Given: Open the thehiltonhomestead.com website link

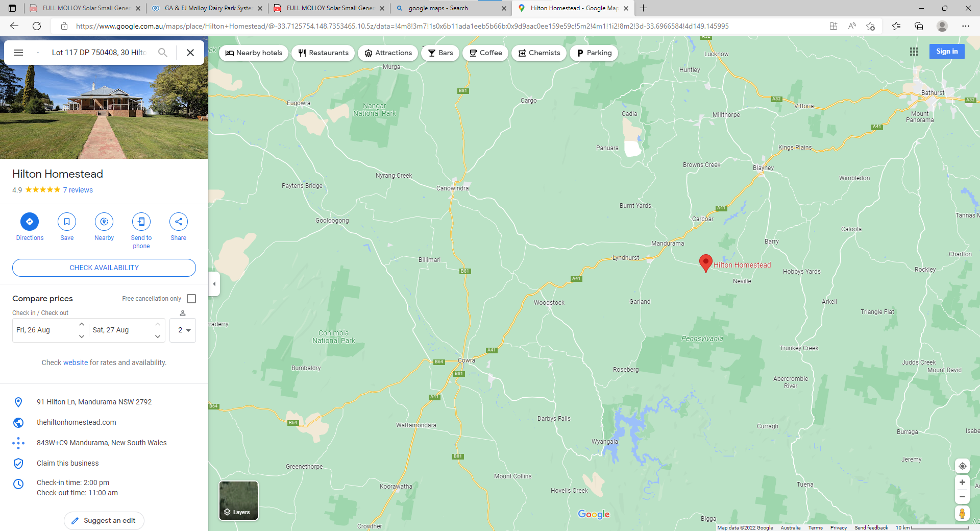Looking at the screenshot, I should pyautogui.click(x=77, y=422).
